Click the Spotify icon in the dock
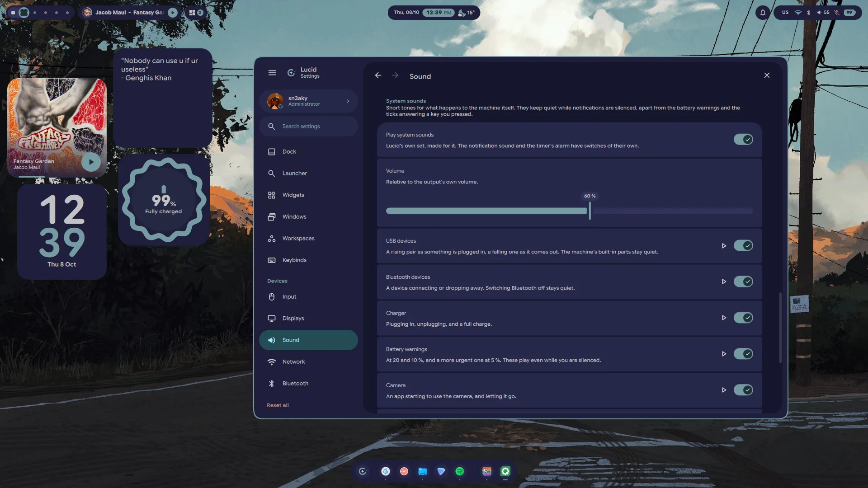Screen dimensions: 868x488 pyautogui.click(x=460, y=471)
